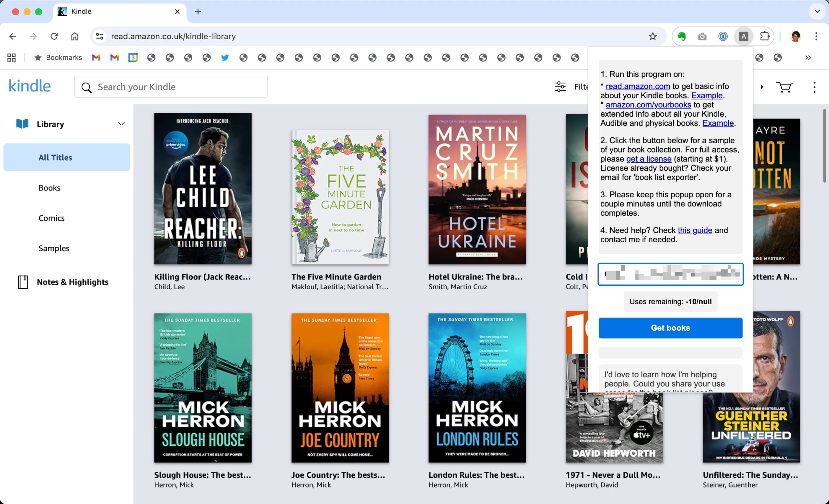Open the 1Password extension icon

tap(723, 36)
